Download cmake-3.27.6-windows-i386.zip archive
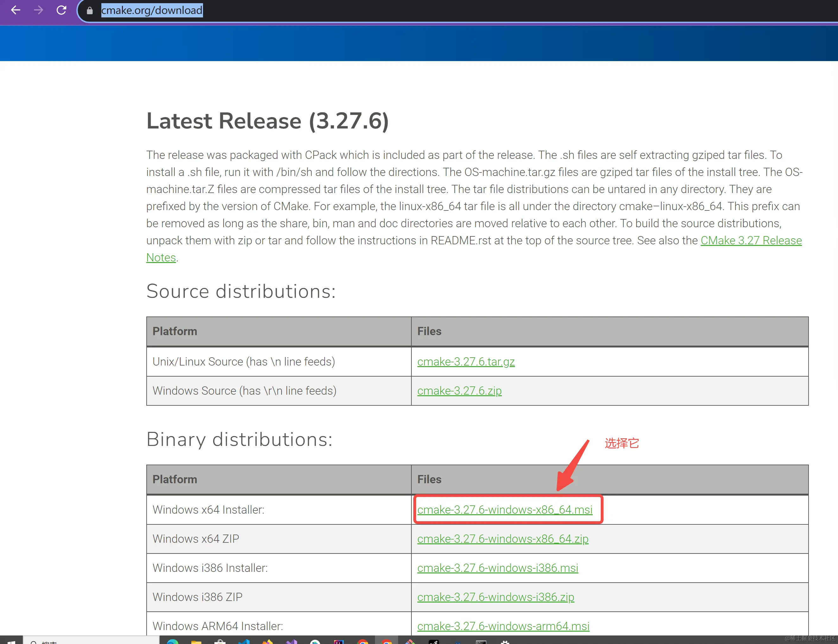 pos(495,597)
